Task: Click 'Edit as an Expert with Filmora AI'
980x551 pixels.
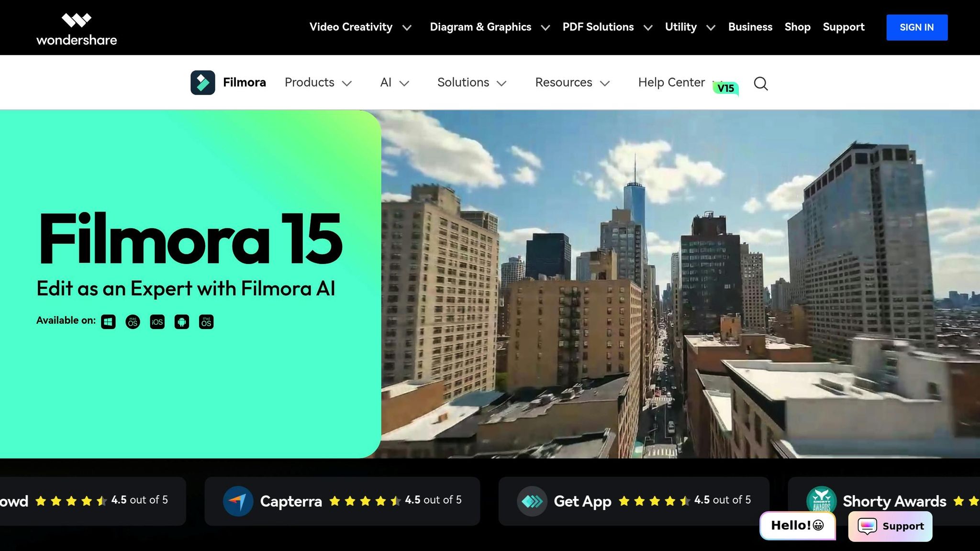Action: tap(186, 288)
